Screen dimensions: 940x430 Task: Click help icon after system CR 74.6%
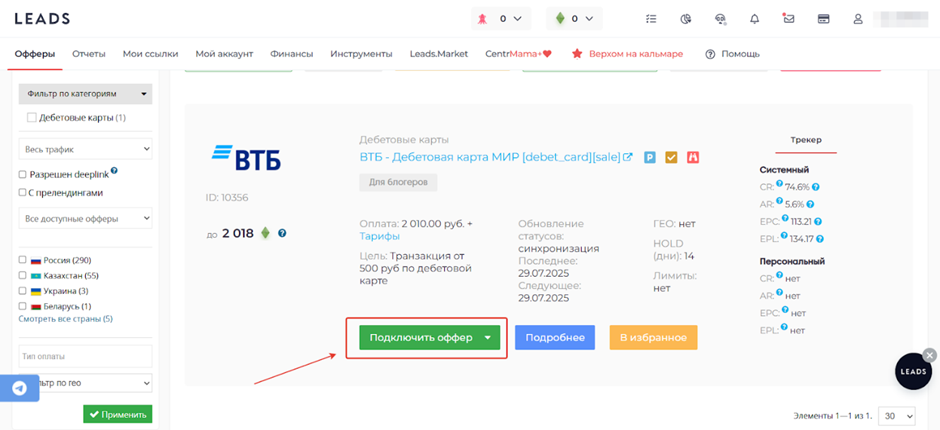[x=817, y=187]
